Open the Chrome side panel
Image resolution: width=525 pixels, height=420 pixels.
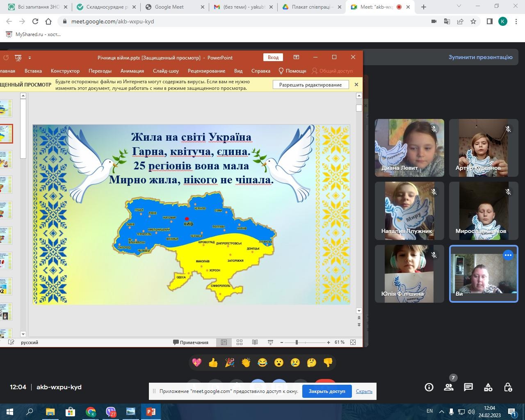(x=489, y=21)
